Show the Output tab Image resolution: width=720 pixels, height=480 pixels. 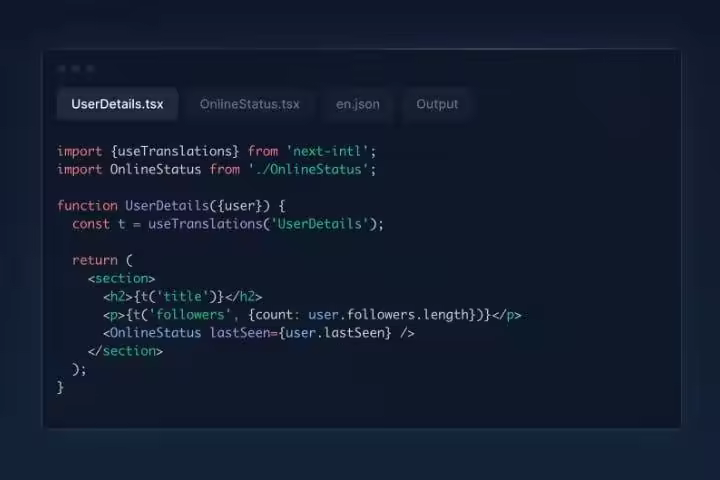point(437,104)
